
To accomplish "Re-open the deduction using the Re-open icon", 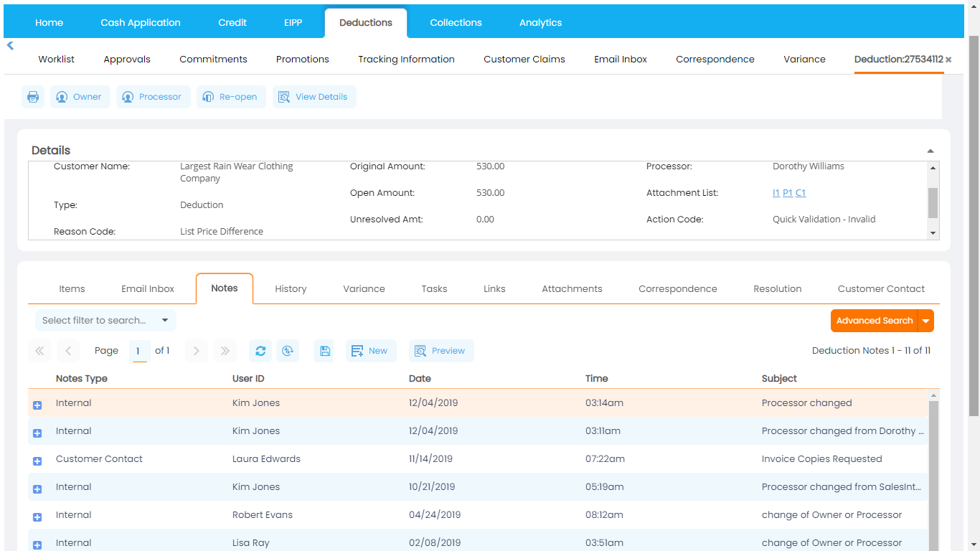I will 231,96.
